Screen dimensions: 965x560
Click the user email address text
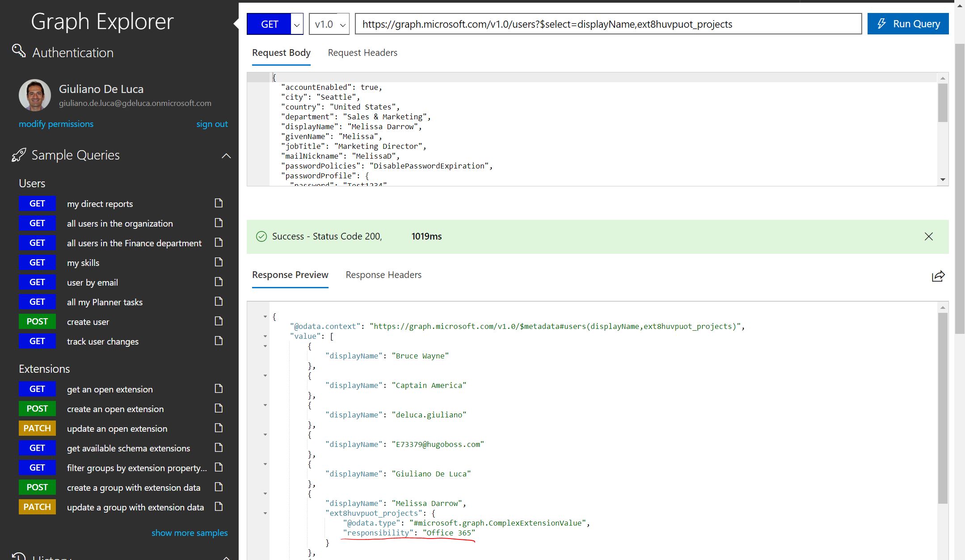click(135, 103)
